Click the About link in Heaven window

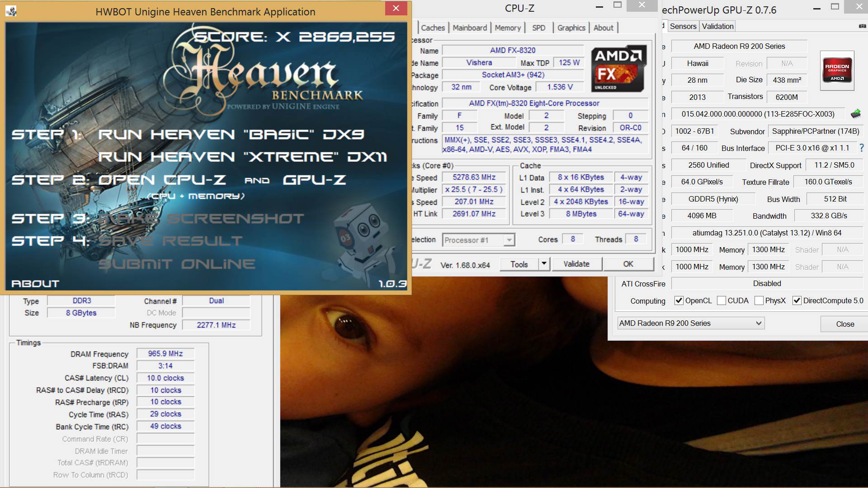click(x=35, y=284)
